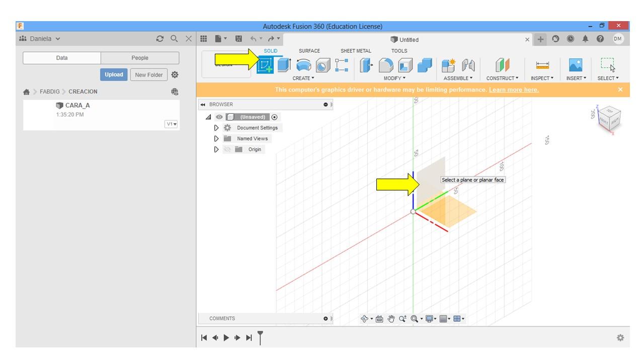Open the CREATE dropdown menu
The image size is (644, 362).
point(303,78)
